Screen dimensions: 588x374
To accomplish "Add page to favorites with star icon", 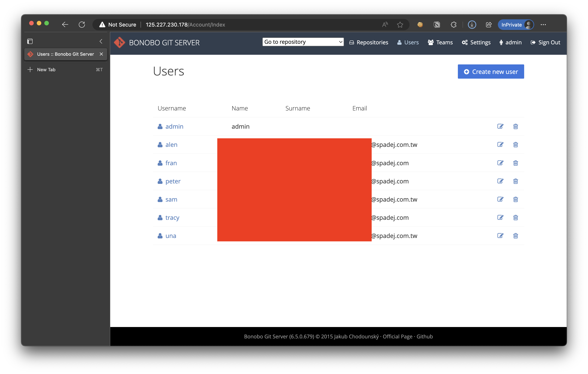I will (x=400, y=24).
